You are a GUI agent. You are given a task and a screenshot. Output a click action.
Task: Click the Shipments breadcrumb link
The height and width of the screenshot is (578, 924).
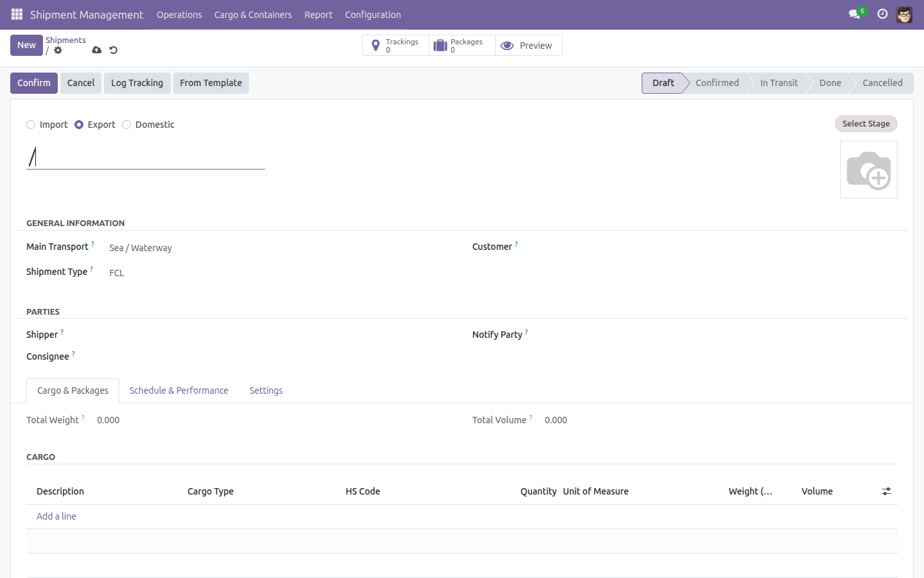pos(65,40)
